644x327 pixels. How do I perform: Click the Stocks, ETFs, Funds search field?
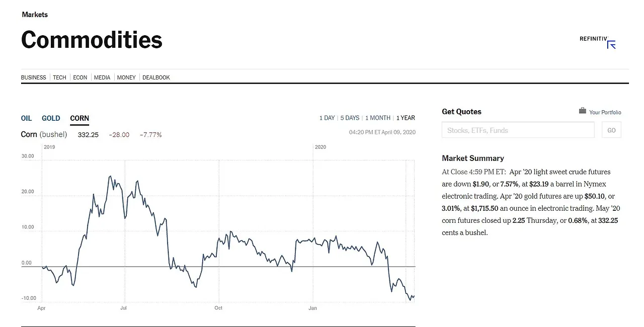[518, 130]
